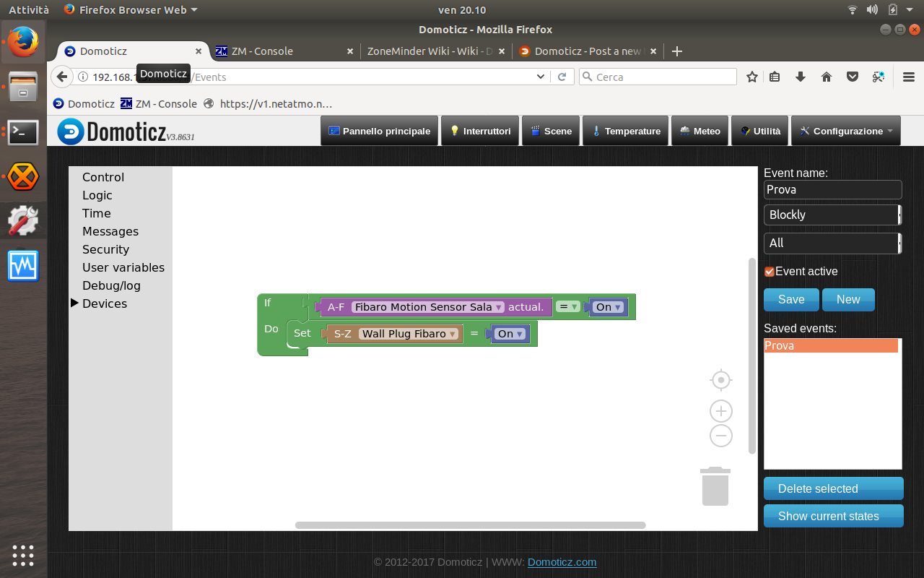Launch Terminal from the Ubuntu dock
The width and height of the screenshot is (924, 578).
pyautogui.click(x=23, y=132)
